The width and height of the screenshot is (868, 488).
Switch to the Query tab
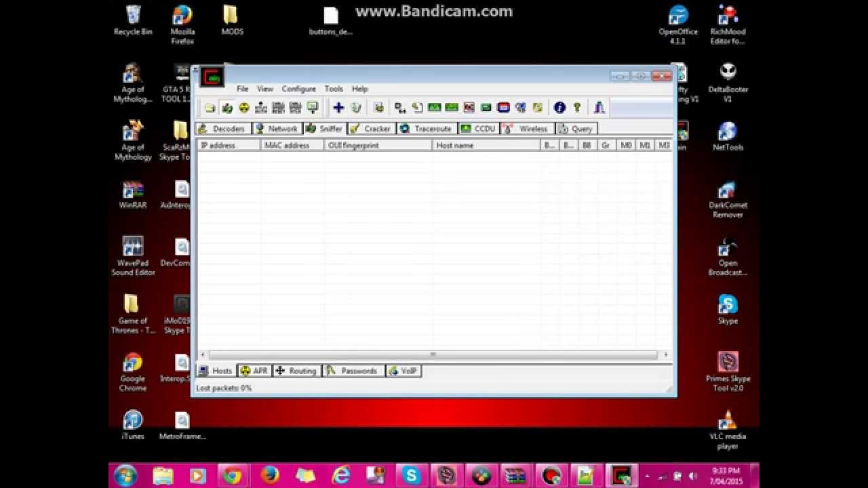(576, 129)
